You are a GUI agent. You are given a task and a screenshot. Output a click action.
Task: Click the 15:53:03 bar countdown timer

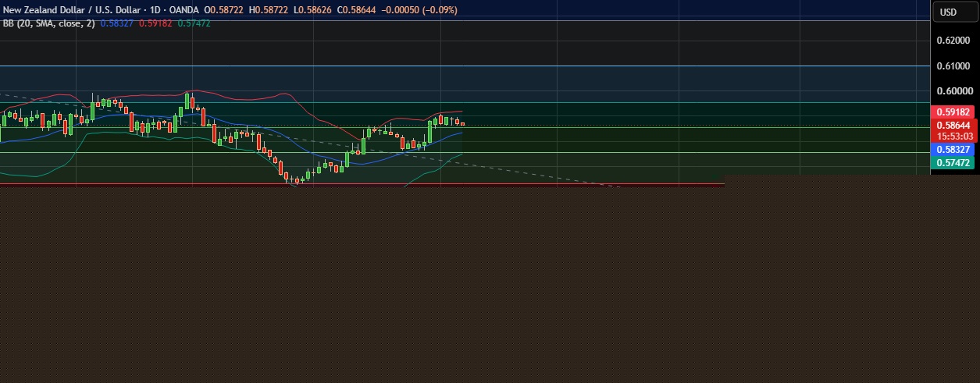pyautogui.click(x=953, y=136)
